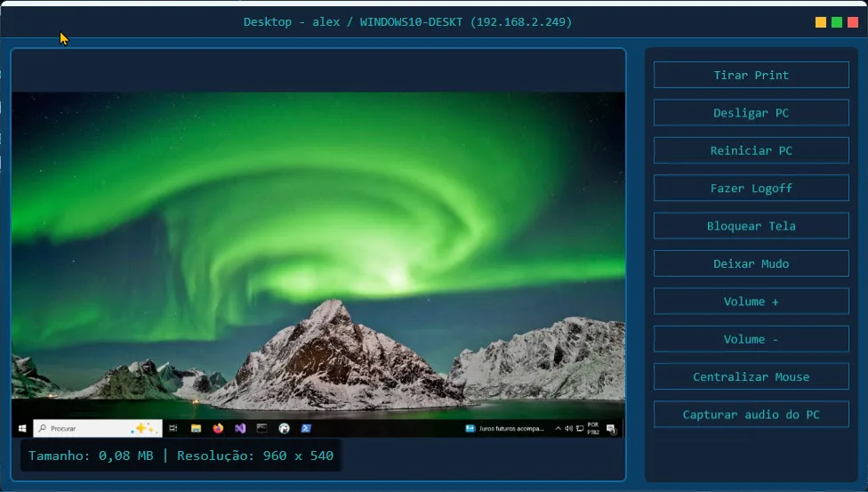Click the Windows Start icon in remote taskbar
Screen dimensions: 868x492
21,428
